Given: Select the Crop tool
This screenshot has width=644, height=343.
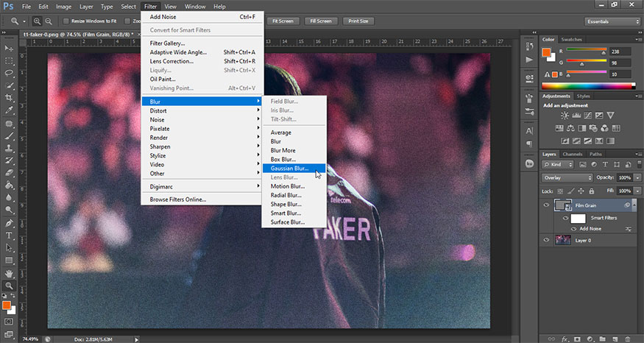Looking at the screenshot, I should pyautogui.click(x=10, y=98).
